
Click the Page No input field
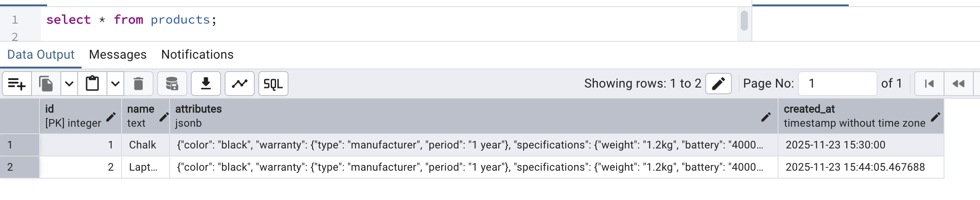coord(837,84)
